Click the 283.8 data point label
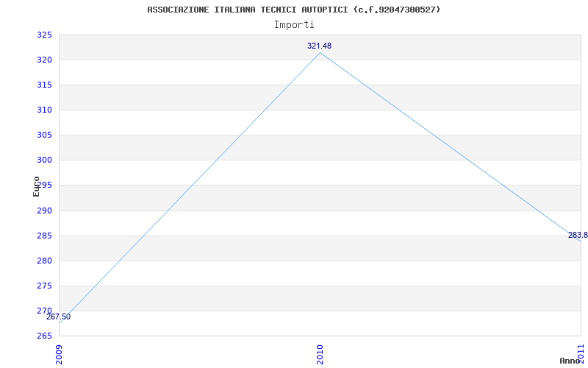Viewport: 588px width, 368px height. [578, 236]
